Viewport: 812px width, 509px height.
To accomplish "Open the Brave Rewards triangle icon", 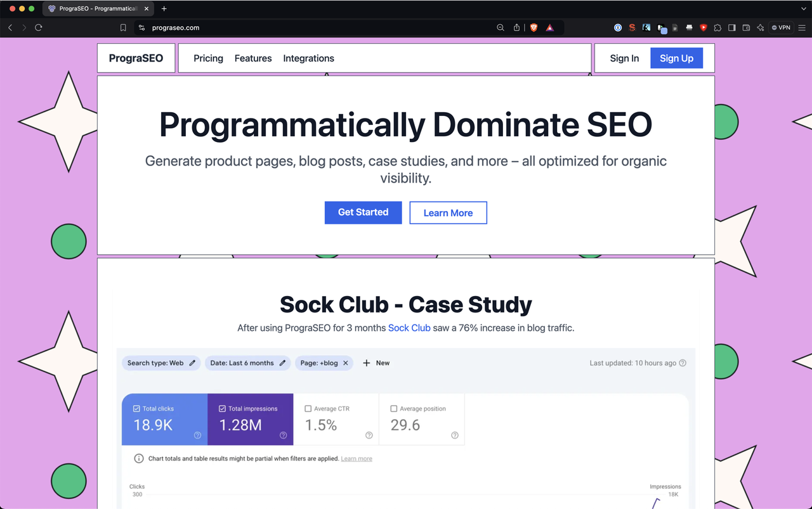I will (549, 27).
